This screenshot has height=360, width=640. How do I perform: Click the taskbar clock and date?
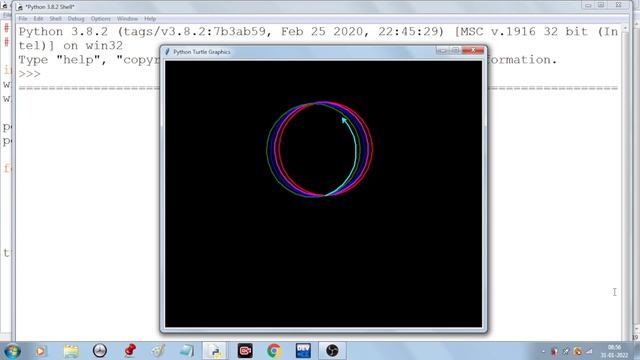614,351
